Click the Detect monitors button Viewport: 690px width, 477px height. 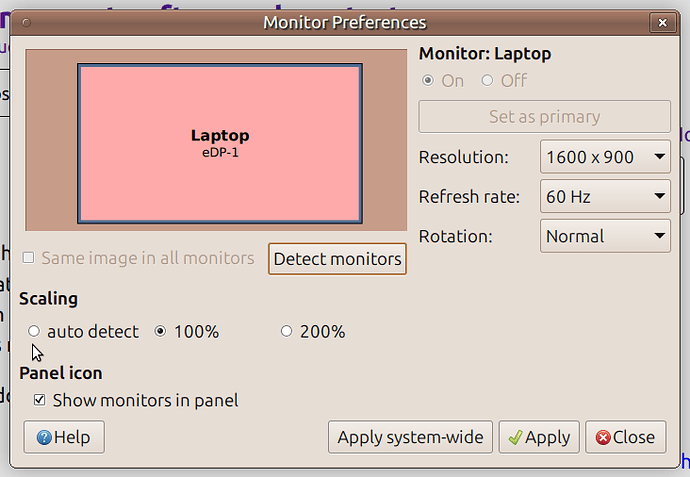(x=338, y=259)
